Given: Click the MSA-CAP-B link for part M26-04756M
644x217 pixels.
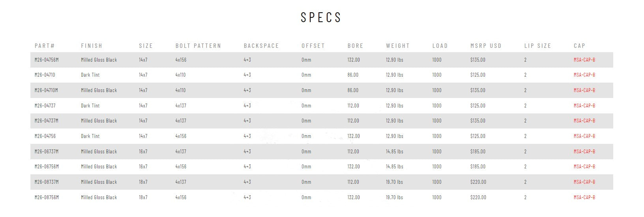Looking at the screenshot, I should coord(584,60).
